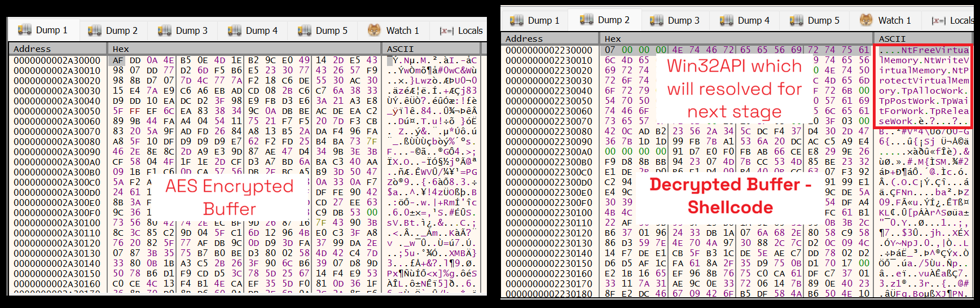Select address 0000000002230120 row

[x=549, y=233]
